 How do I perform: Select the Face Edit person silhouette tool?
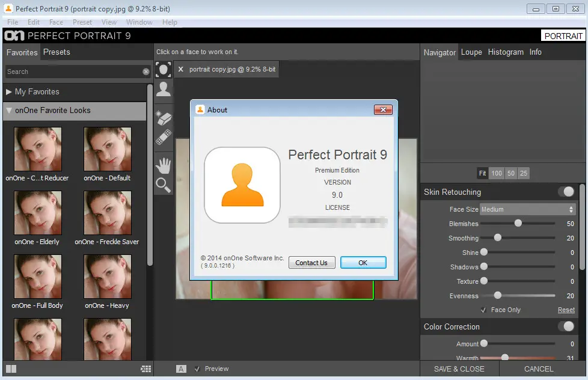[164, 89]
